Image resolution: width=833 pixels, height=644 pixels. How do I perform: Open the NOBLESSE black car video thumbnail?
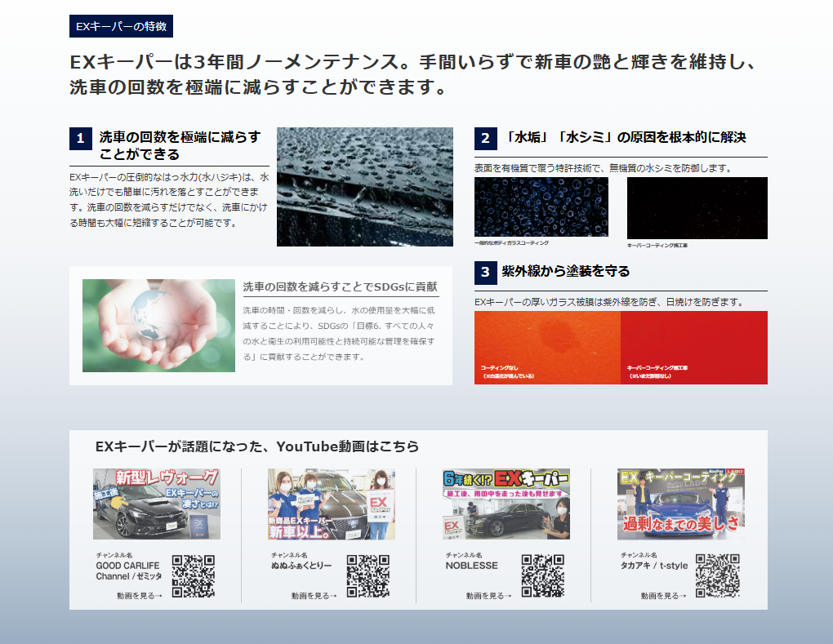tap(506, 504)
